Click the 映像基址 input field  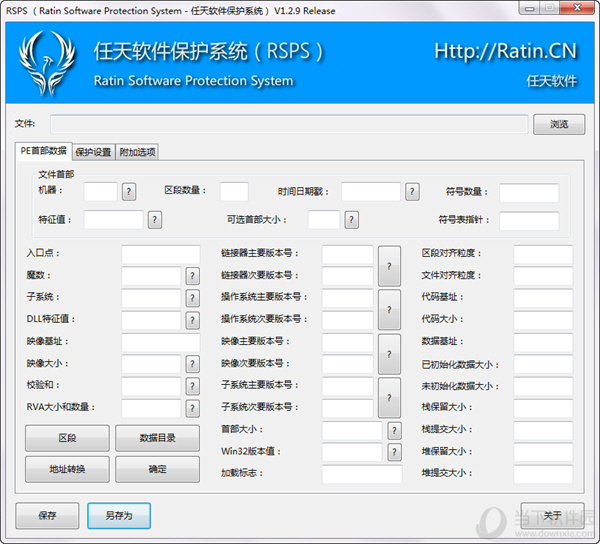[x=161, y=342]
